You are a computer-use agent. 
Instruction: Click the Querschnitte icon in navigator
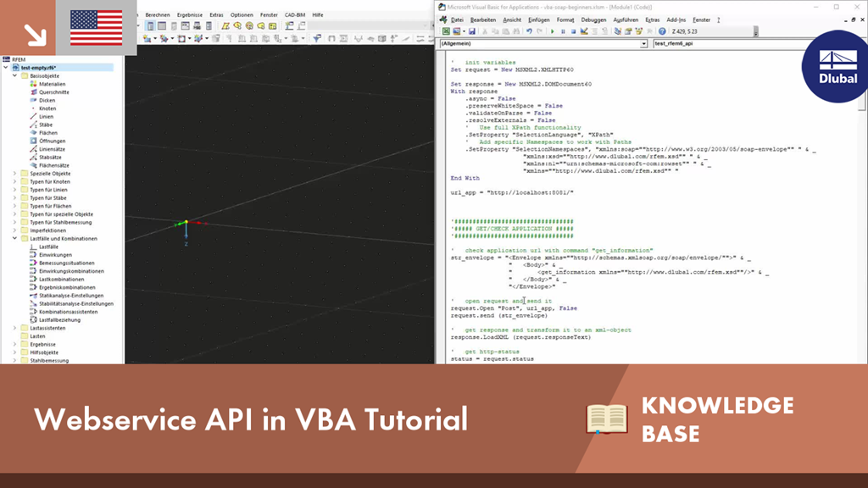(33, 92)
